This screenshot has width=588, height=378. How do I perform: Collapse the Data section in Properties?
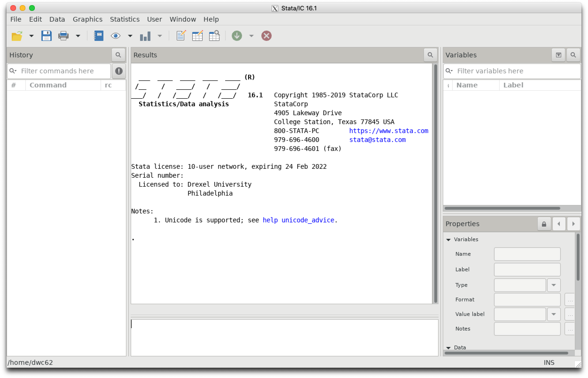pyautogui.click(x=448, y=348)
